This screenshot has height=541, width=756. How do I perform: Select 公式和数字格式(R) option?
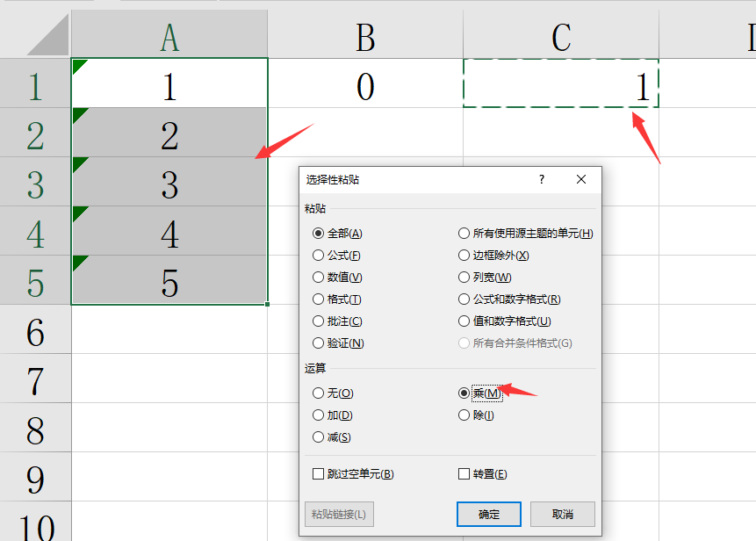pos(509,299)
